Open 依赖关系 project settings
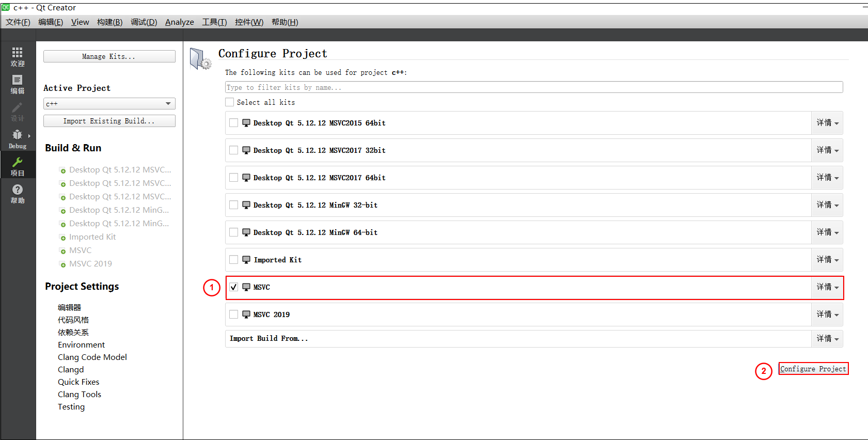 (x=73, y=332)
